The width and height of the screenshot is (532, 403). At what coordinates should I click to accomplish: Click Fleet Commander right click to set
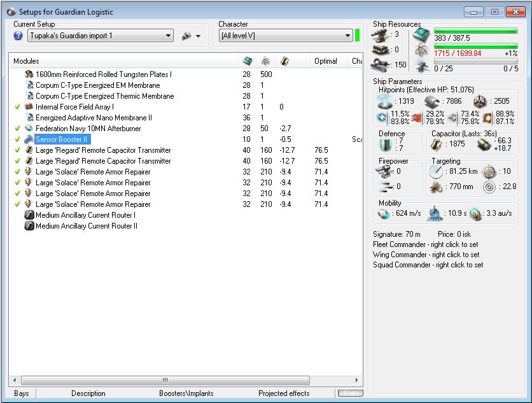pos(426,244)
